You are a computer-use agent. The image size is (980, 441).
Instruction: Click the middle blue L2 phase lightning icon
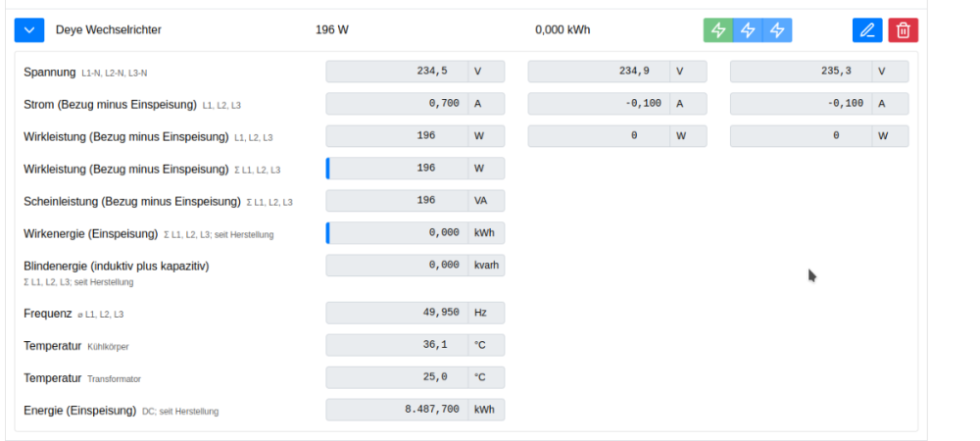click(748, 30)
